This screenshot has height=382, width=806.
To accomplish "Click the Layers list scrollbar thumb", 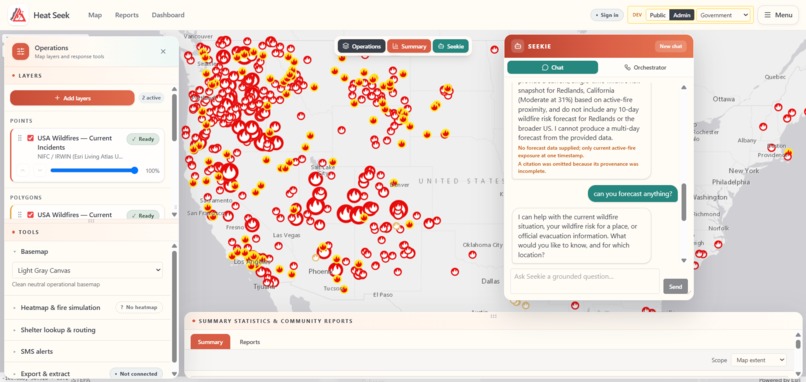I will click(174, 118).
